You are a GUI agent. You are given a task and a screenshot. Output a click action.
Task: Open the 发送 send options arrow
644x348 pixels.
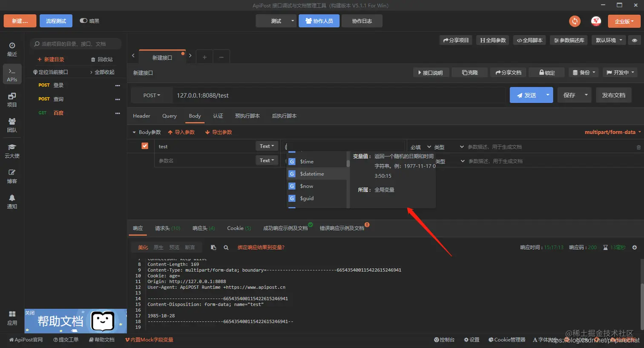click(x=547, y=95)
